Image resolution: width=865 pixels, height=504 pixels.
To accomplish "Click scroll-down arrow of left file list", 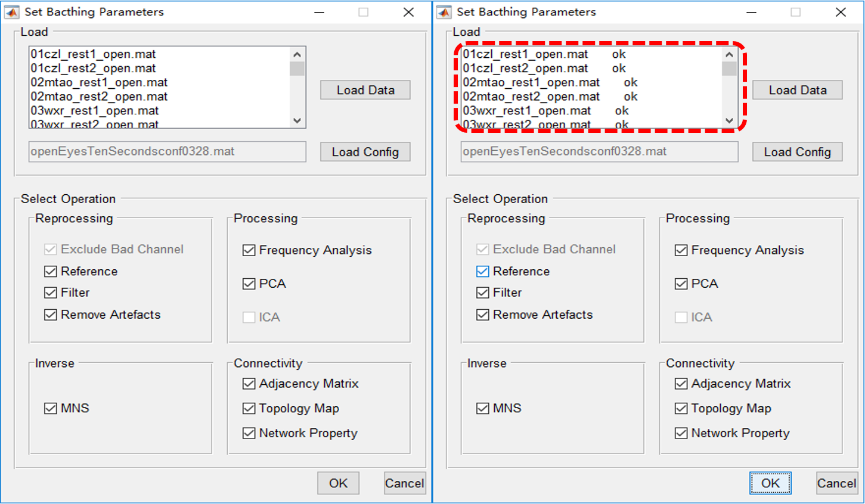I will (297, 120).
